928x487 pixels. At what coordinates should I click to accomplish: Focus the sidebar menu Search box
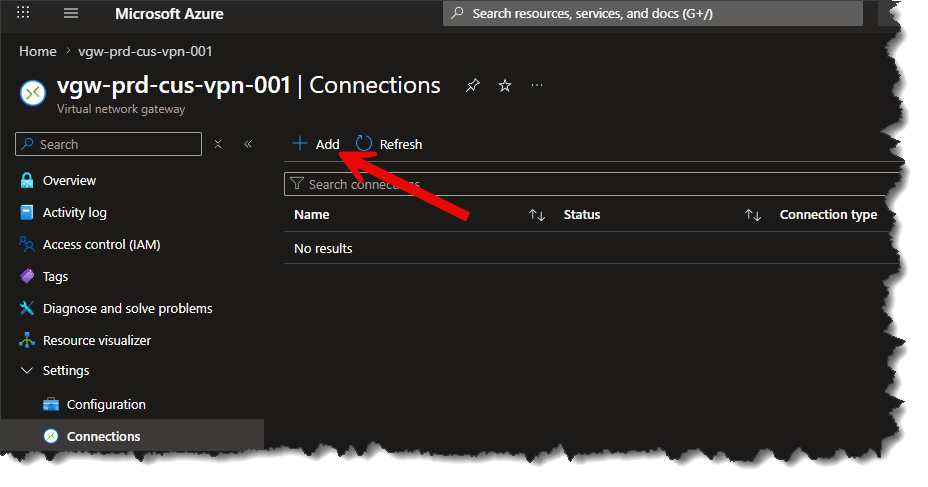108,144
